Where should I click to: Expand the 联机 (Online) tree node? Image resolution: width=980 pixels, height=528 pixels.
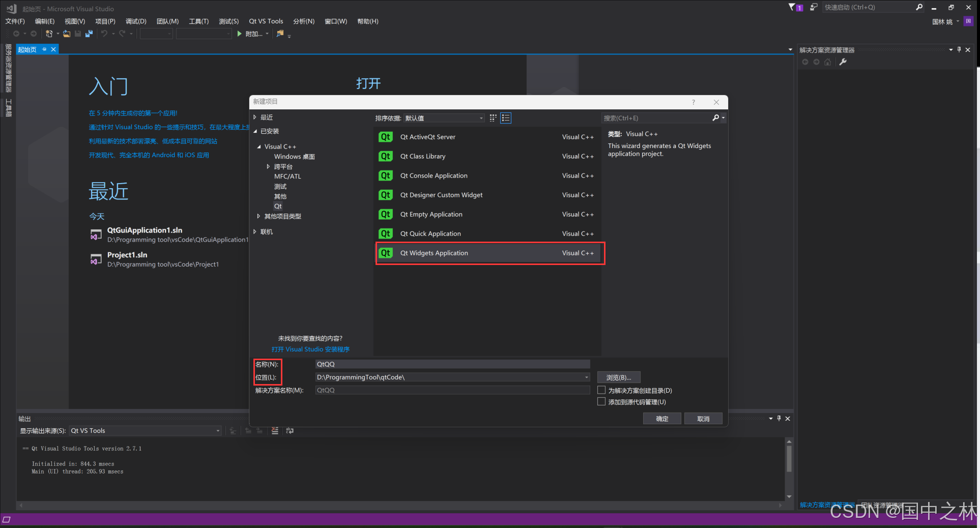point(255,231)
